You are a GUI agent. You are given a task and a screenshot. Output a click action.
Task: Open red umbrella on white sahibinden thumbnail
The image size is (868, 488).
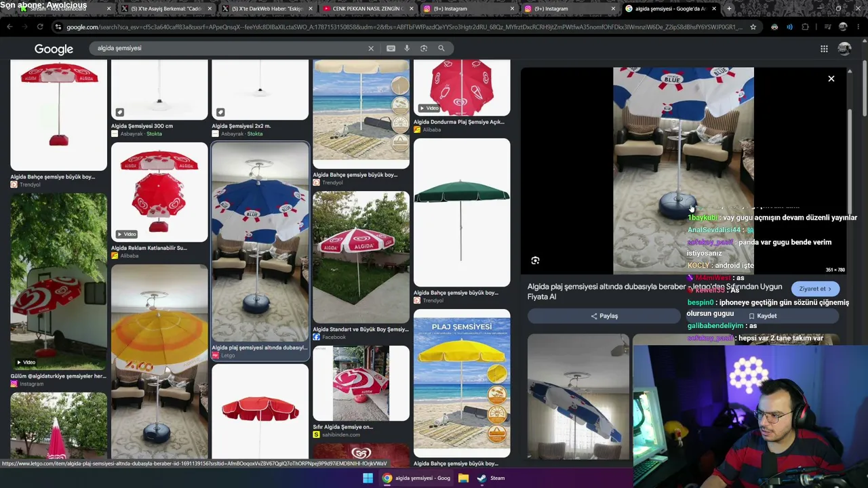point(361,383)
